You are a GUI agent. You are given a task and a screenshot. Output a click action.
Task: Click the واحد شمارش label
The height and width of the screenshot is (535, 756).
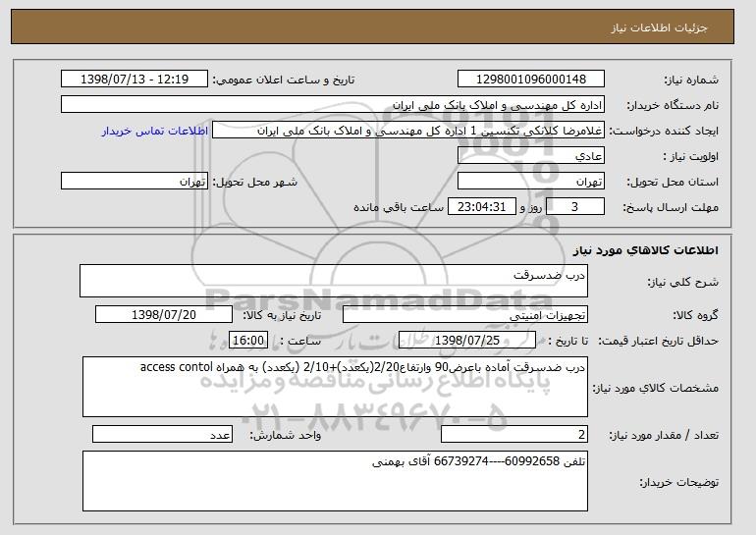coord(285,435)
